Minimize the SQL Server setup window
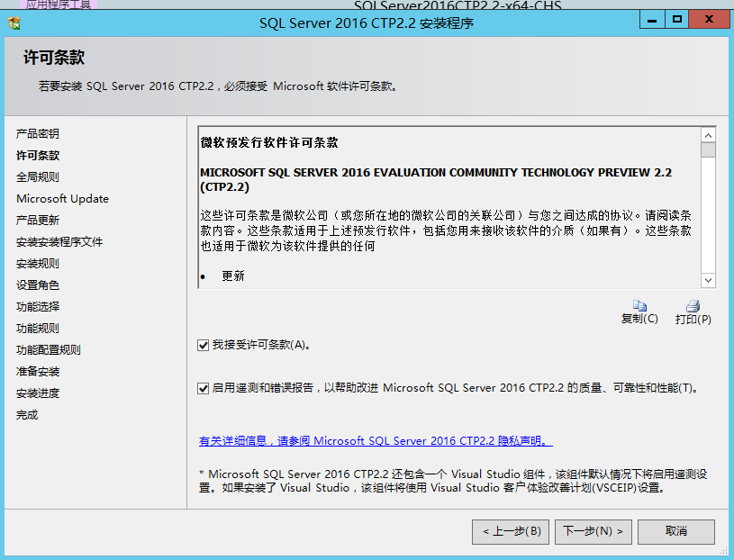 point(652,20)
